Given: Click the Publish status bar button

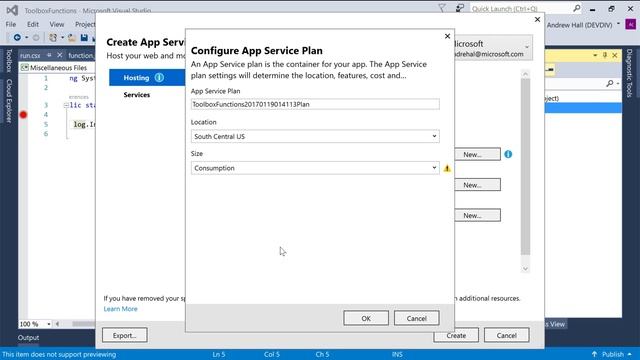Looking at the screenshot, I should 611,354.
